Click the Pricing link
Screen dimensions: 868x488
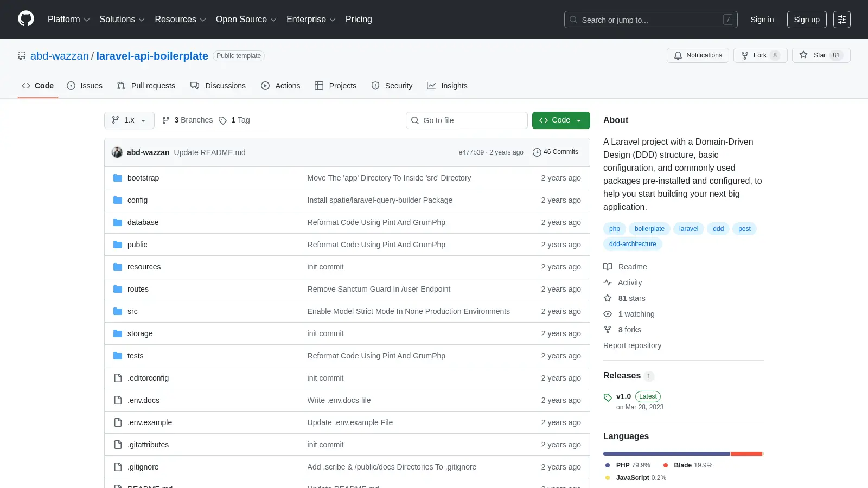(x=359, y=20)
